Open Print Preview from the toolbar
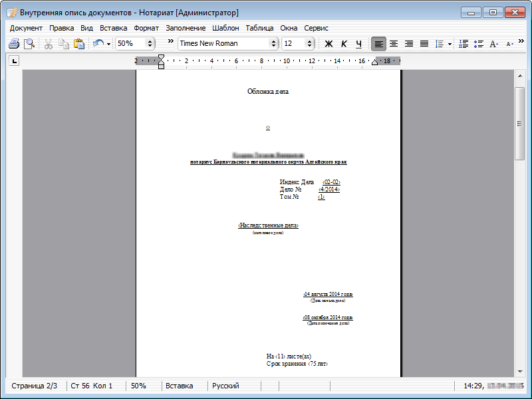This screenshot has height=399, width=532. 29,44
